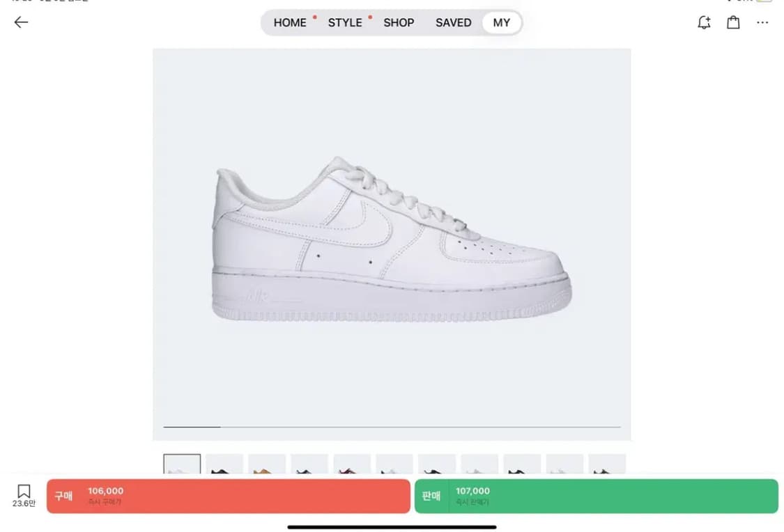Open the three-dot more options menu
The width and height of the screenshot is (784, 532).
click(x=762, y=22)
